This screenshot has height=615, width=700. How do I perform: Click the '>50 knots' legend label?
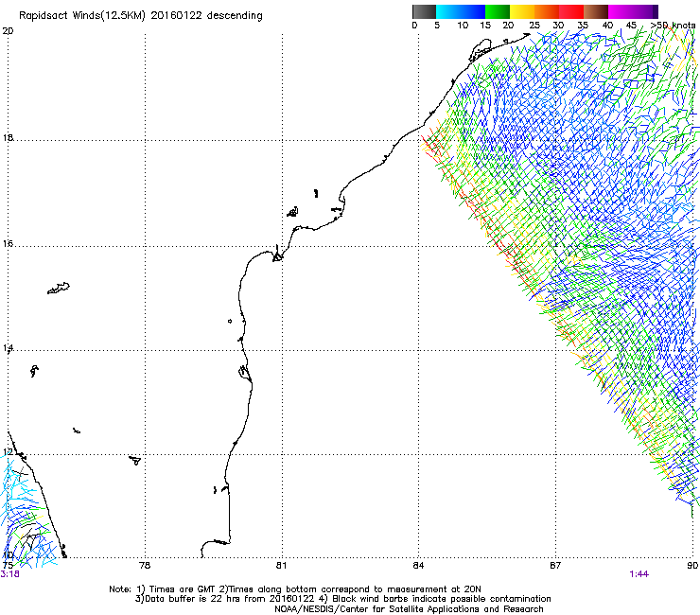click(673, 26)
